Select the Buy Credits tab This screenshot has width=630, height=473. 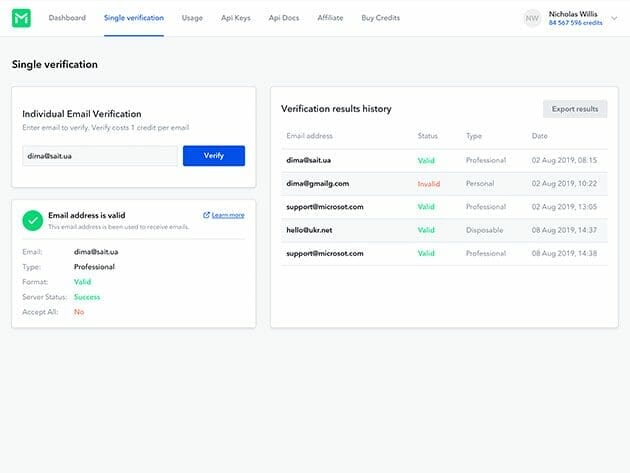pos(381,18)
